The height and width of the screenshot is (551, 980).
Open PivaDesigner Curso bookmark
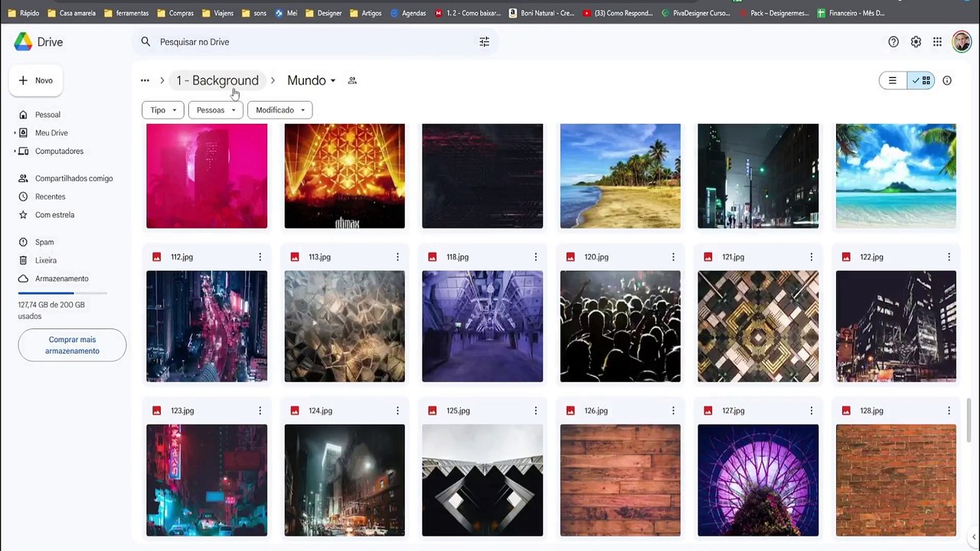pos(695,13)
